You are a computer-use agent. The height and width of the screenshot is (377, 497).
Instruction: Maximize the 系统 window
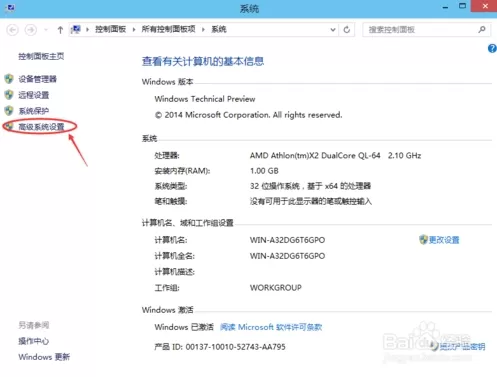[462, 6]
